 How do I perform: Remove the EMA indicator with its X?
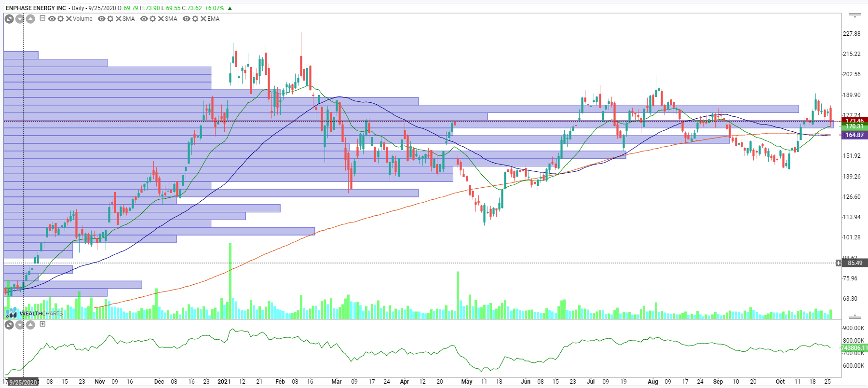click(x=203, y=19)
